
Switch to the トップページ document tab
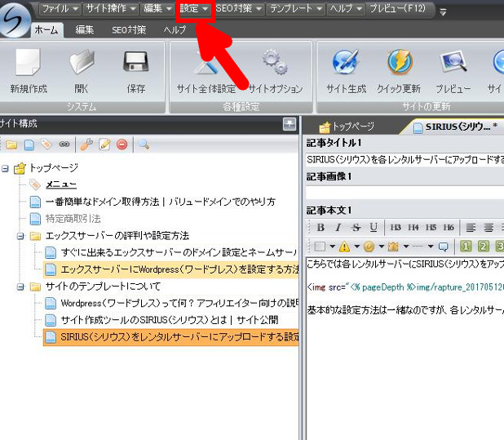[347, 127]
